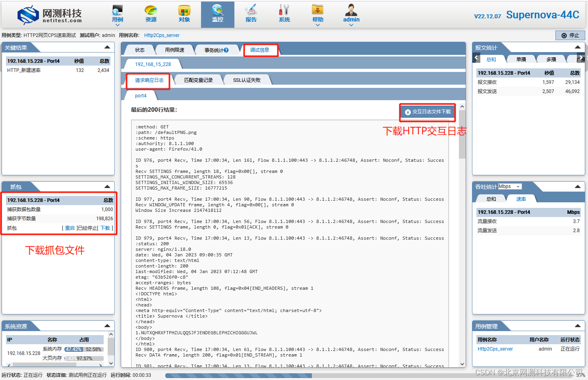Select the 流量发送 row
The width and height of the screenshot is (588, 380).
click(x=528, y=231)
